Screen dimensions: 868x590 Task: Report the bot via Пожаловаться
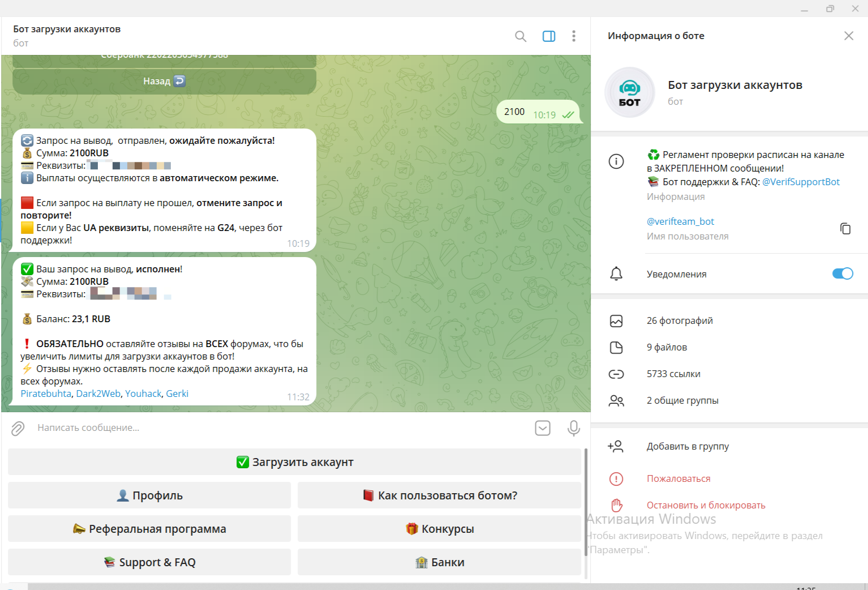click(678, 478)
